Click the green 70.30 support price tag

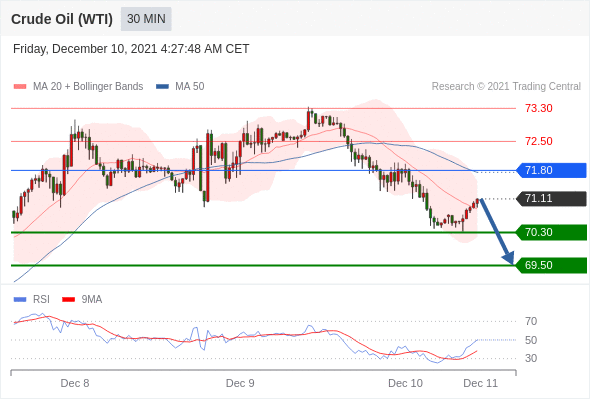[x=551, y=232]
